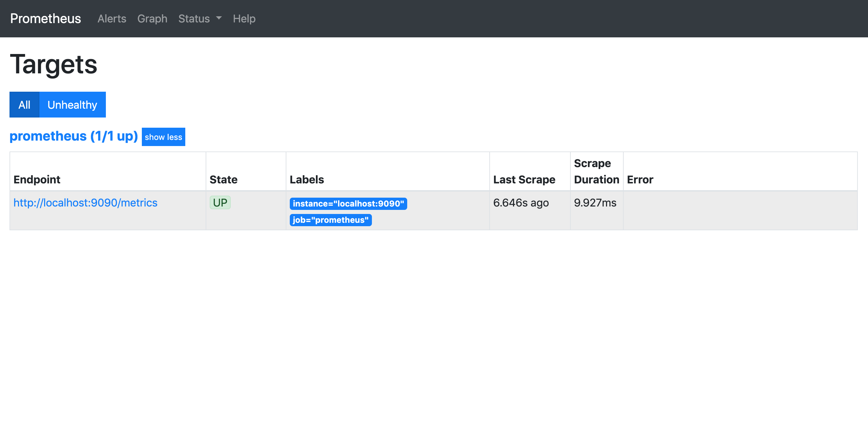Go to the Graph page
Image resolution: width=868 pixels, height=432 pixels.
tap(152, 19)
